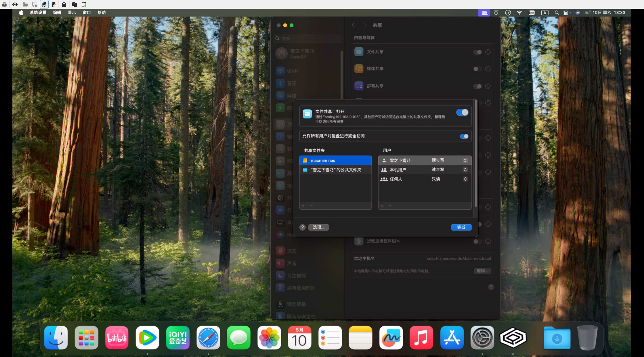The height and width of the screenshot is (357, 644).
Task: Open 显示 menu in menu bar
Action: point(72,13)
